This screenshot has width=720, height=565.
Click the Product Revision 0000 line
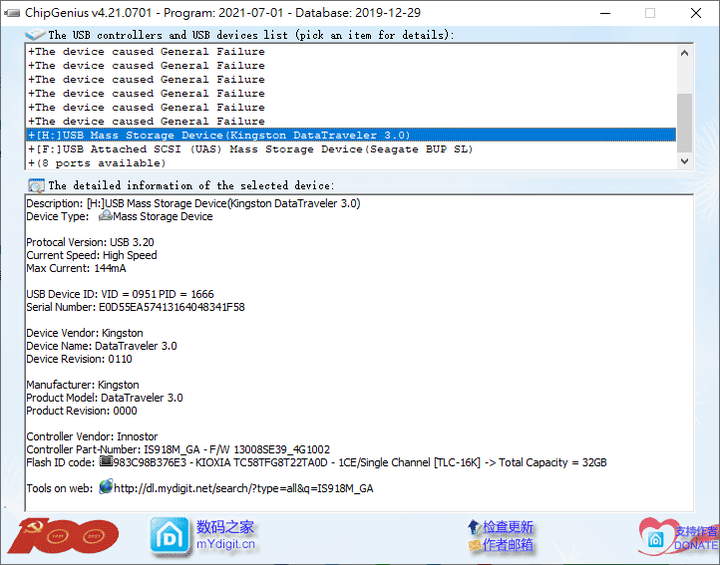pos(81,411)
